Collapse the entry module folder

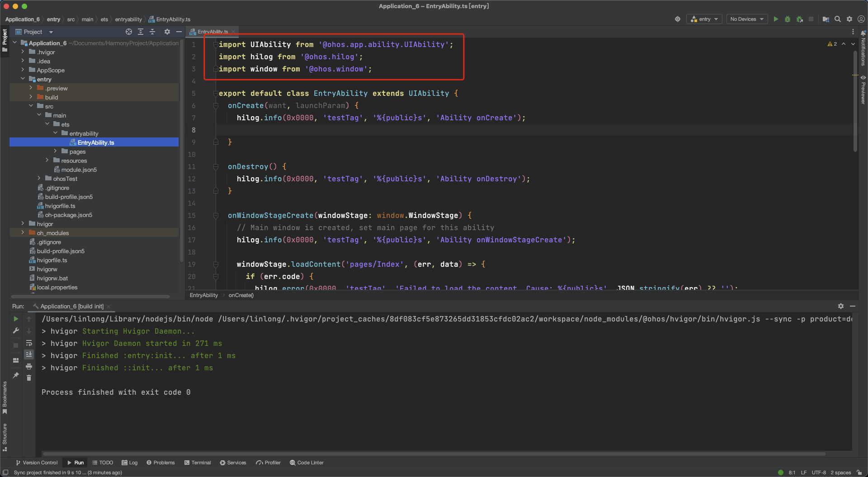(23, 79)
